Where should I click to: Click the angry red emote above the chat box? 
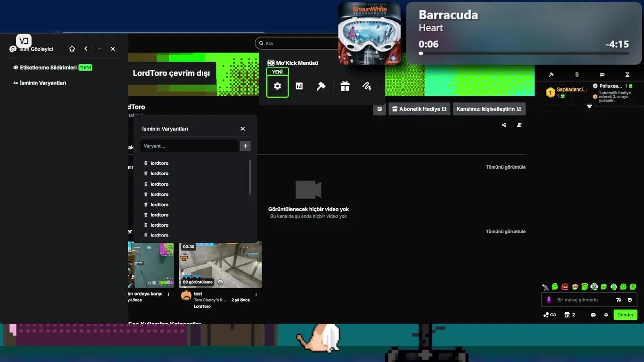[x=565, y=287]
